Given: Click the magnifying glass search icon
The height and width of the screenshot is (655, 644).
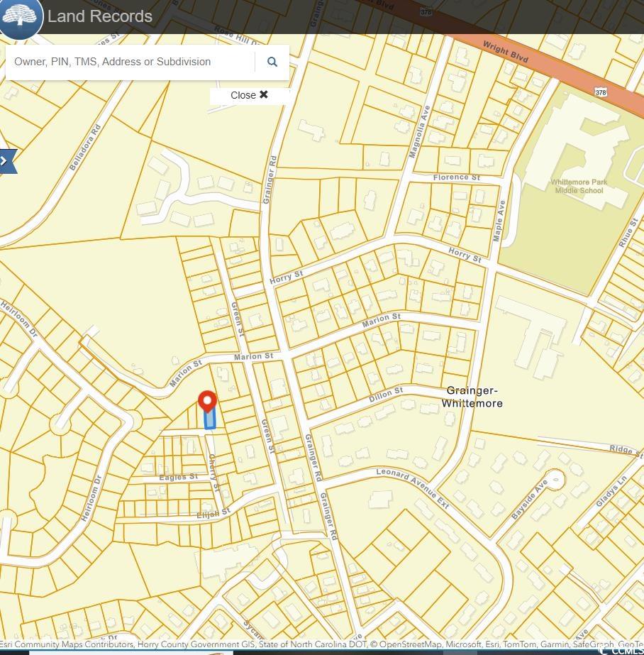Looking at the screenshot, I should (272, 62).
